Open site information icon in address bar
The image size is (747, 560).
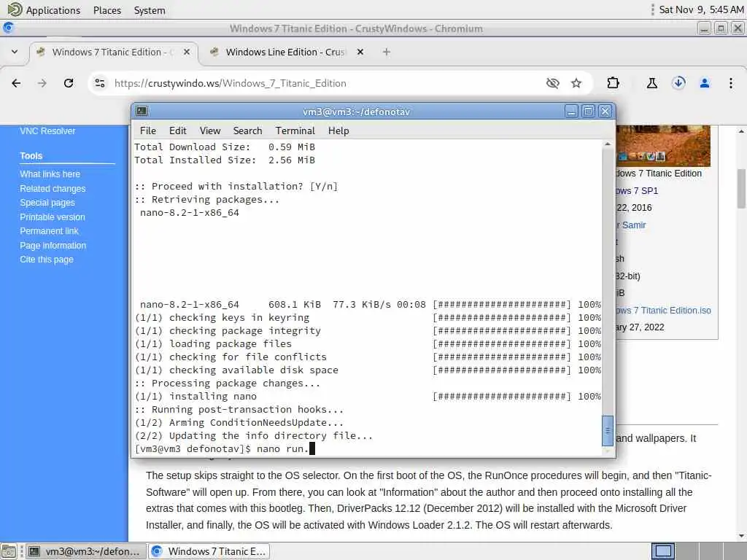(99, 83)
